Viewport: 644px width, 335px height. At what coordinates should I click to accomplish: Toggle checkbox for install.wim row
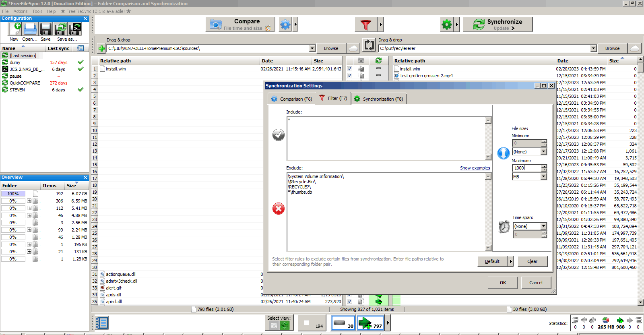[349, 69]
